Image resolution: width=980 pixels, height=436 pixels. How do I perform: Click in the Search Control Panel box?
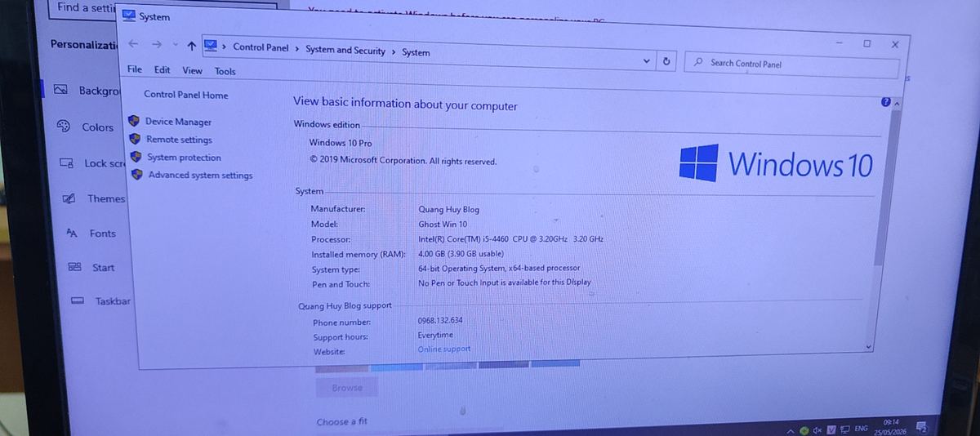pyautogui.click(x=792, y=64)
